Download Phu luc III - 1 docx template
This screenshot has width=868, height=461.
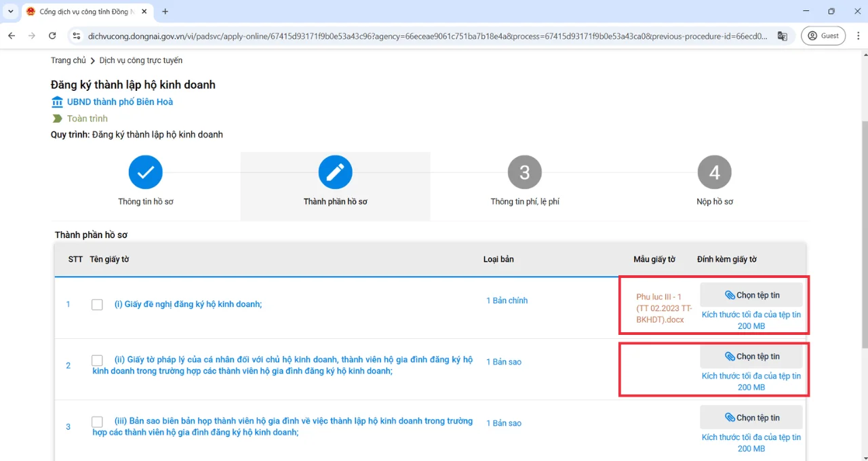click(x=658, y=308)
